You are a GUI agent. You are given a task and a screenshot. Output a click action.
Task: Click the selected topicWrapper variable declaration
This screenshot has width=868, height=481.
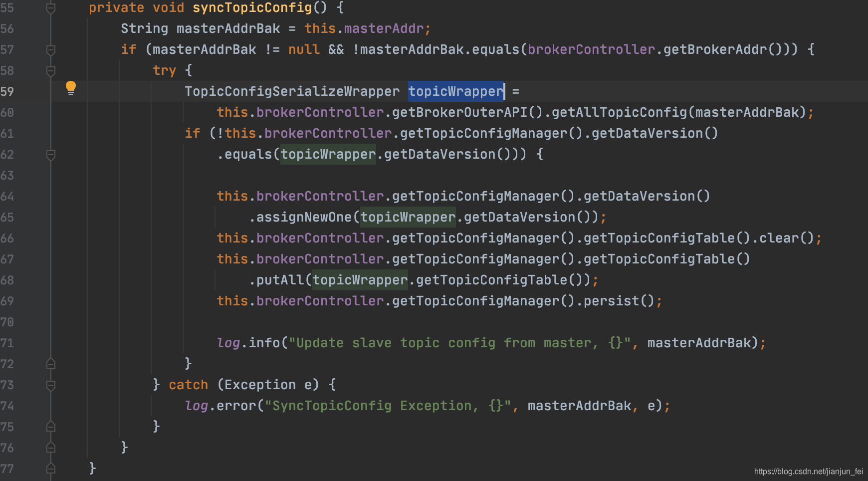coord(456,91)
